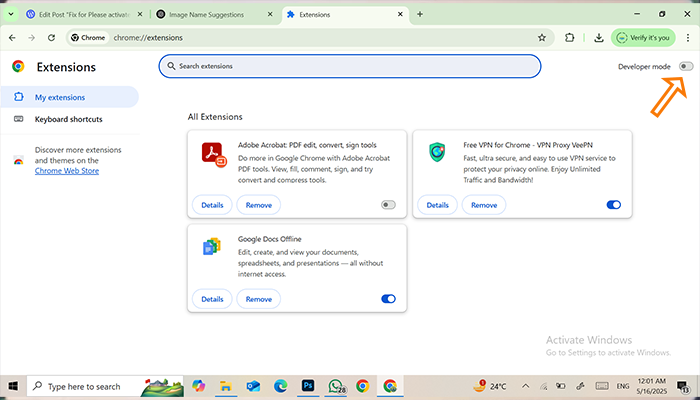This screenshot has width=700, height=400.
Task: Click the Google Docs Offline icon
Action: tap(212, 246)
